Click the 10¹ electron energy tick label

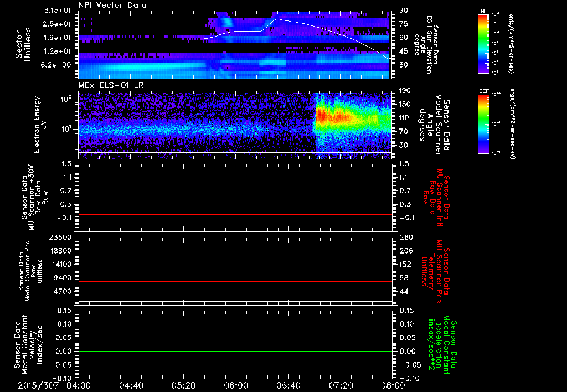(x=66, y=129)
